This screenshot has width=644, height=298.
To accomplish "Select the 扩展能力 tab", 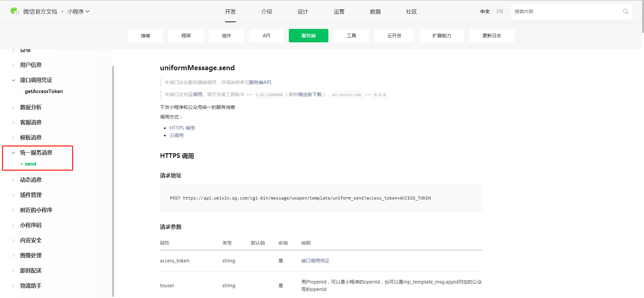I will (x=442, y=36).
